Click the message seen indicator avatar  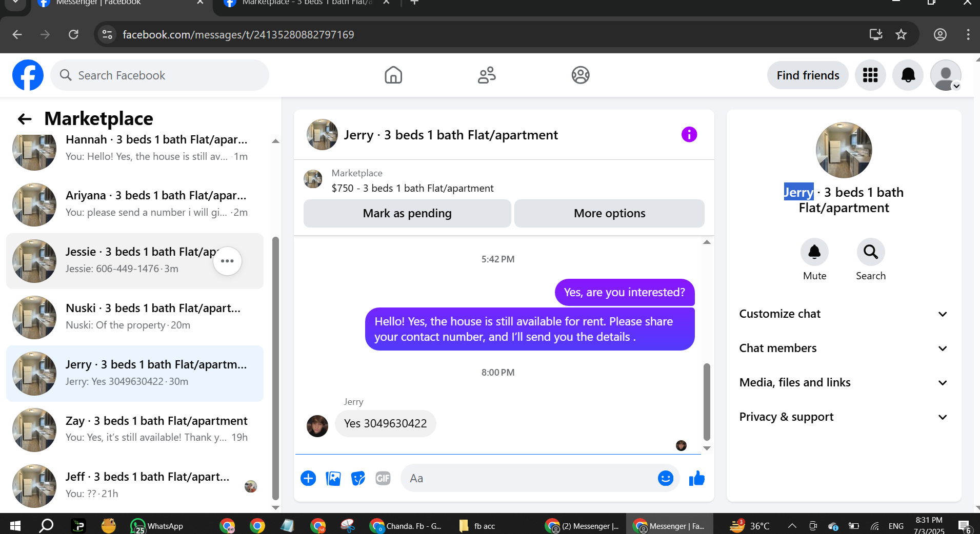click(681, 445)
